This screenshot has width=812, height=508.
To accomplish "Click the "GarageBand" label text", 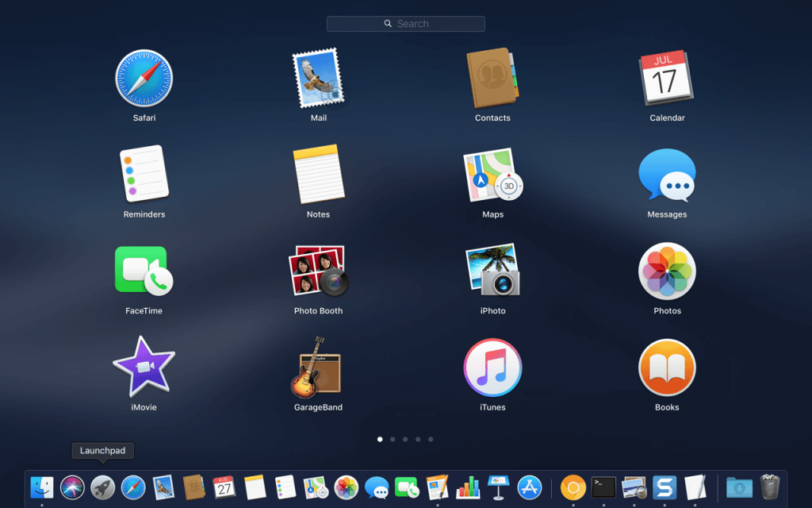I will pos(318,407).
